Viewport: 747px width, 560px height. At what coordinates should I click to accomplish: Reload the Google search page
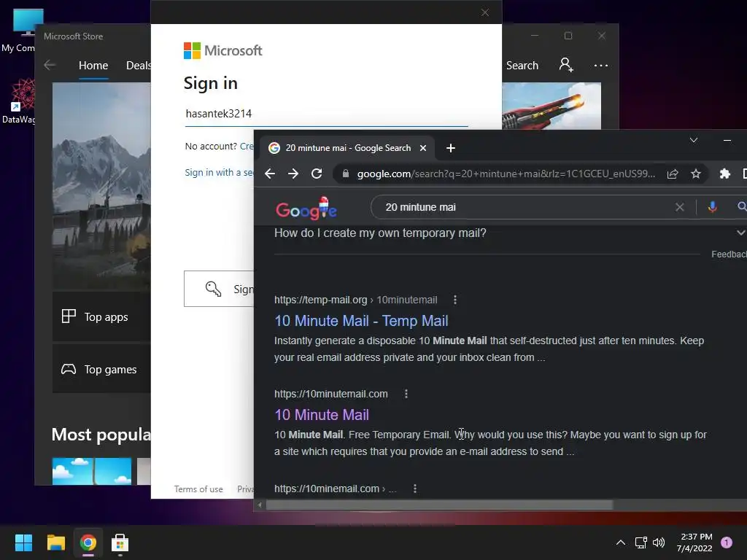point(317,174)
